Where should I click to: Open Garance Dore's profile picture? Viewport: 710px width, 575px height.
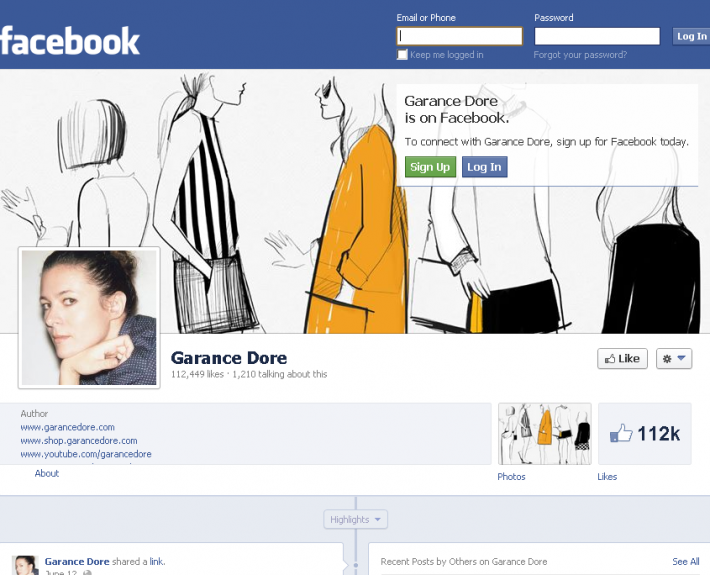click(x=89, y=317)
